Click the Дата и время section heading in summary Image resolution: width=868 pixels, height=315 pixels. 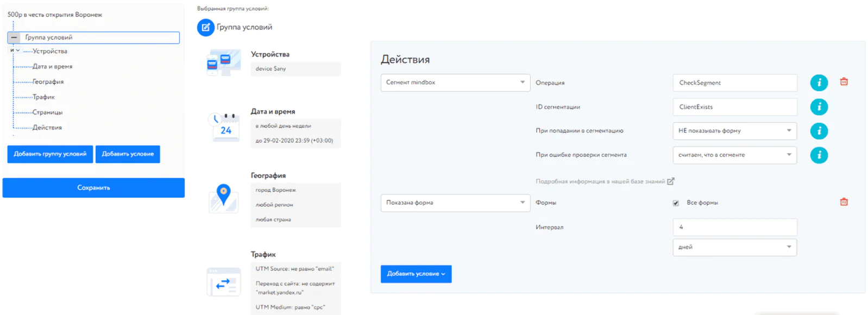tap(273, 111)
